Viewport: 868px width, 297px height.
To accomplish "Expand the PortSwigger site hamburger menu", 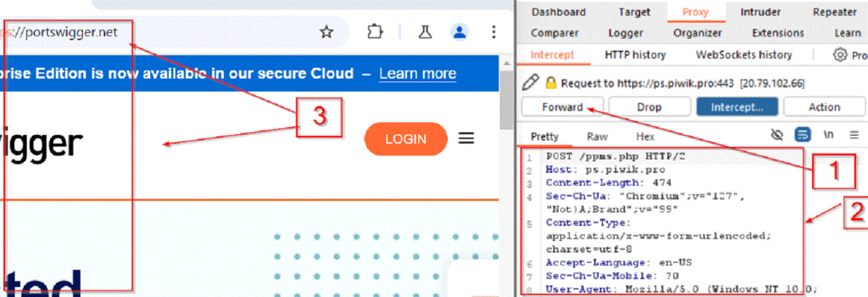I will tap(466, 138).
